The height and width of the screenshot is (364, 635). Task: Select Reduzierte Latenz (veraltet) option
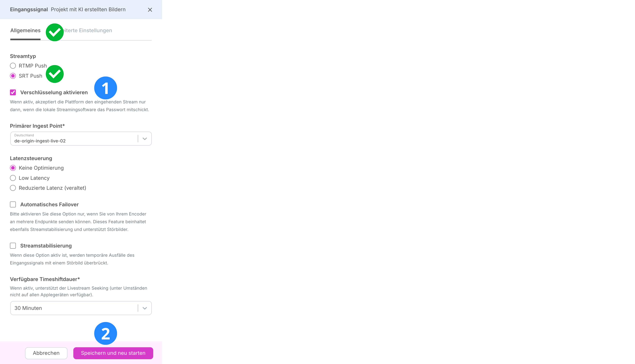coord(13,188)
